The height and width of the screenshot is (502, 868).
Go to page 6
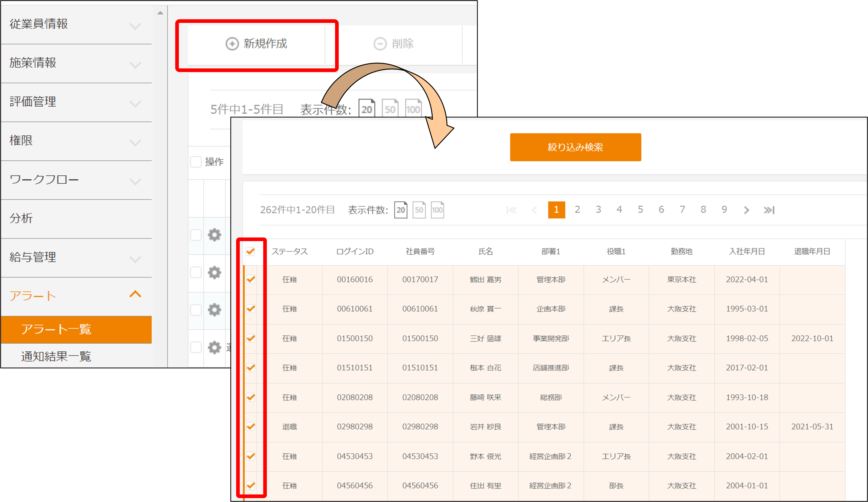point(661,210)
